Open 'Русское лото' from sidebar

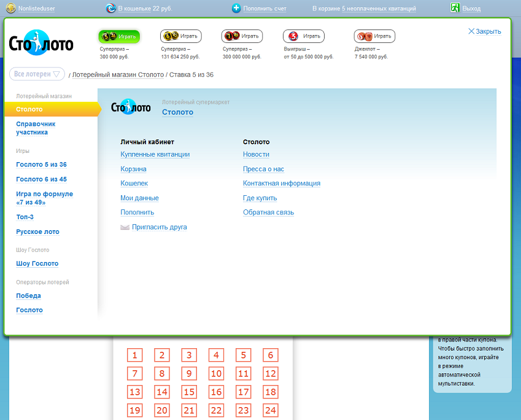click(37, 232)
